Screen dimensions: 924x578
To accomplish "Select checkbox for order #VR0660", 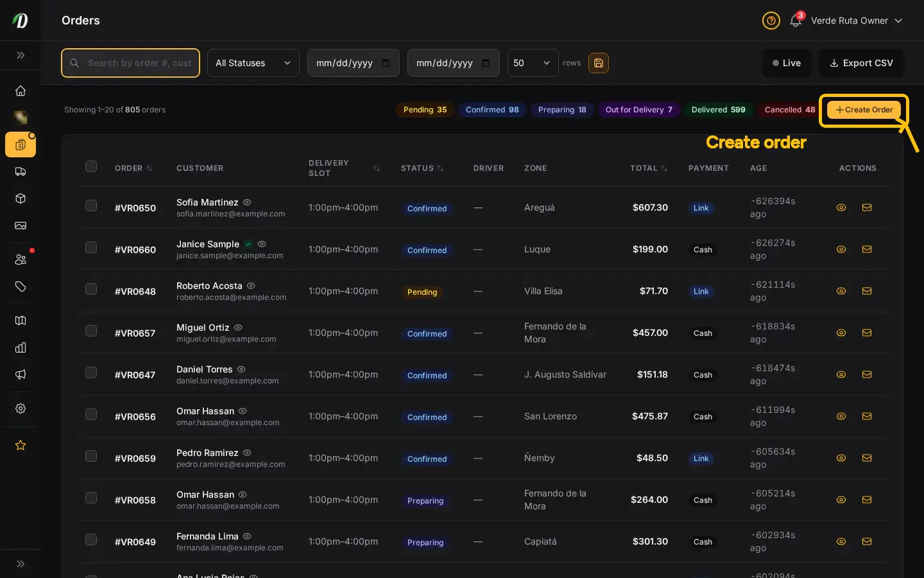I will [91, 247].
